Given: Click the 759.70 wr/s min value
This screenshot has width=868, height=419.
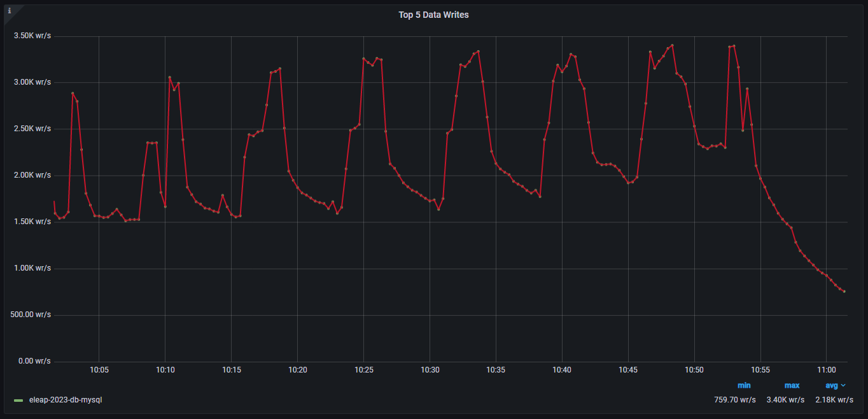Looking at the screenshot, I should click(x=734, y=400).
